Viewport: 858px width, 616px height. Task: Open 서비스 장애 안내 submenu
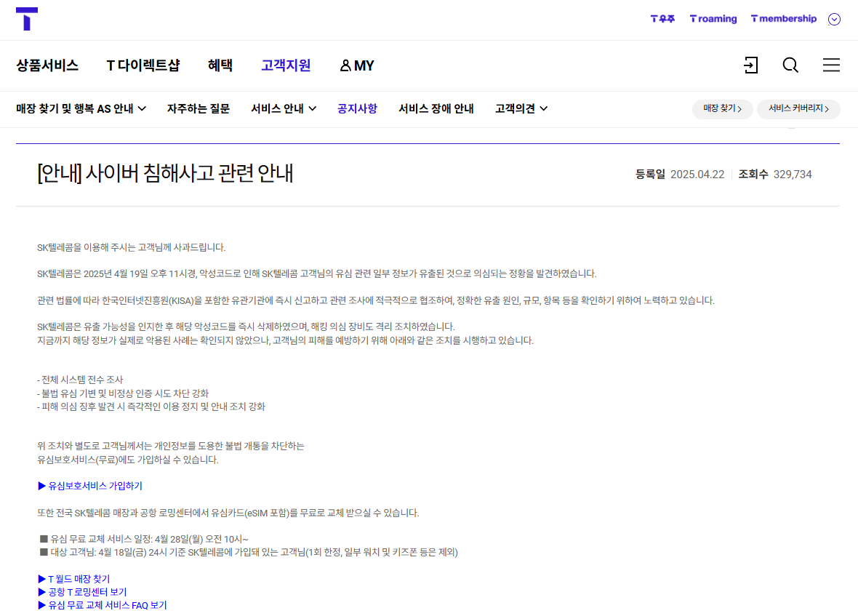[436, 109]
